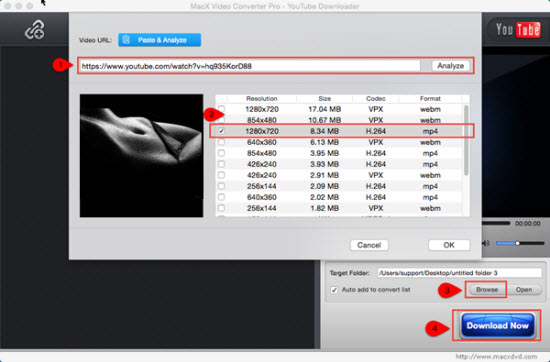Click the Format column header

(430, 99)
